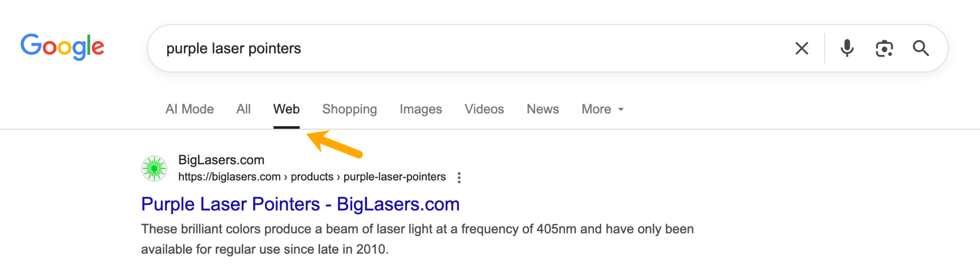
Task: Click inside the search input field
Action: tap(335, 48)
